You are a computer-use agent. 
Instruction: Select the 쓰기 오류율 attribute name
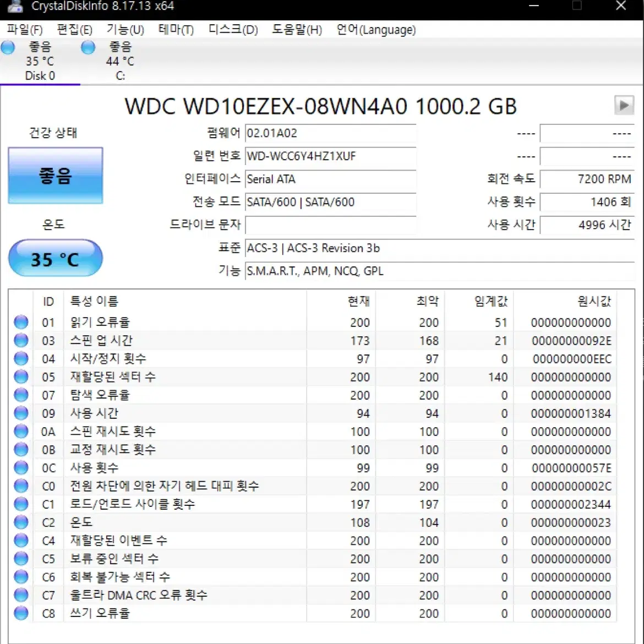click(100, 613)
